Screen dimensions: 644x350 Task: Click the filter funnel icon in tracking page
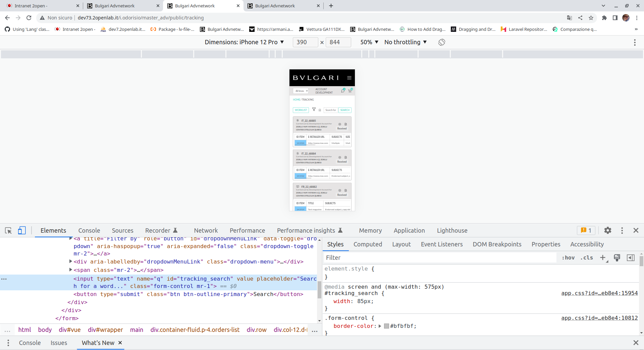pos(314,109)
